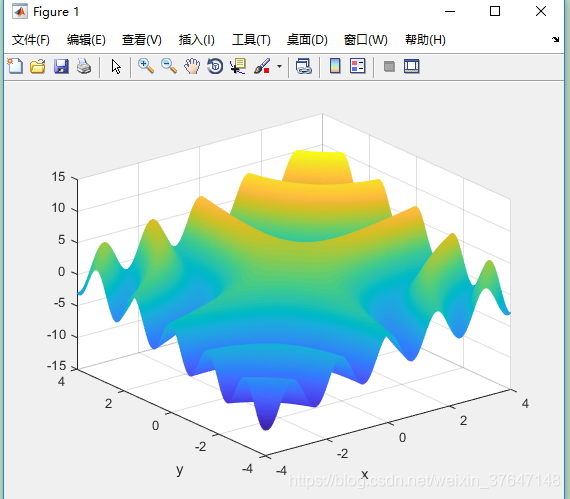Click the z-axis tick label 15
This screenshot has height=499, width=570.
click(58, 177)
